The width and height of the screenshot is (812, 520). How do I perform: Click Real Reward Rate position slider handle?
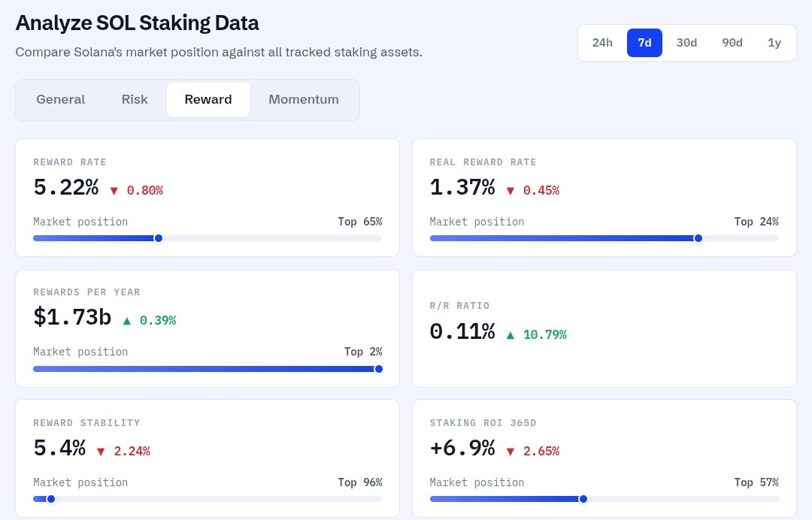click(x=698, y=238)
